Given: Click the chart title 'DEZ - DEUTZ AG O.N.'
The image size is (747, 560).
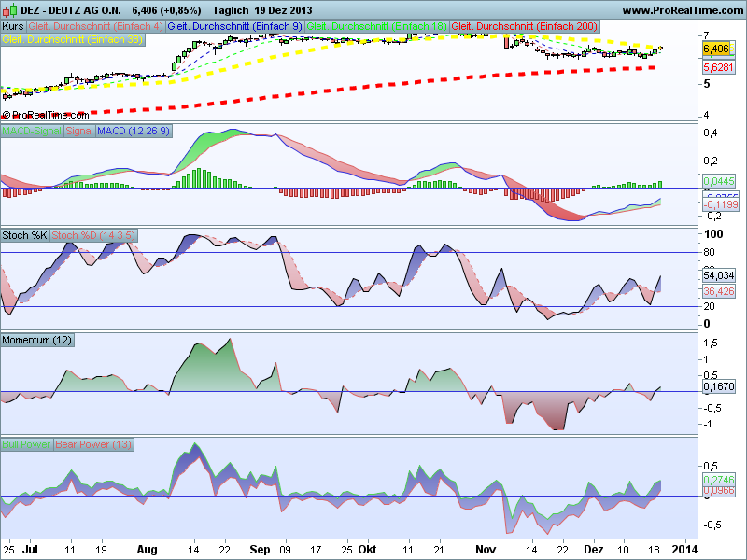Looking at the screenshot, I should point(71,10).
